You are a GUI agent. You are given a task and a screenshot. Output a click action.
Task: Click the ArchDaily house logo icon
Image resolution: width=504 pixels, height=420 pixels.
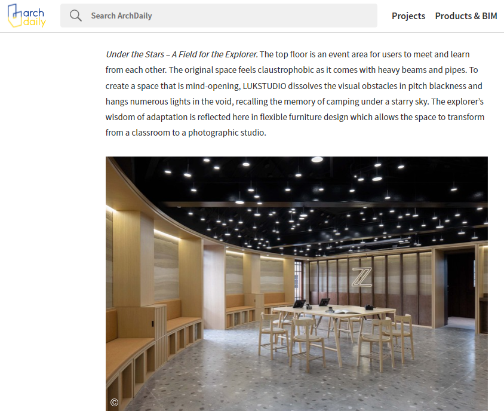pyautogui.click(x=14, y=16)
